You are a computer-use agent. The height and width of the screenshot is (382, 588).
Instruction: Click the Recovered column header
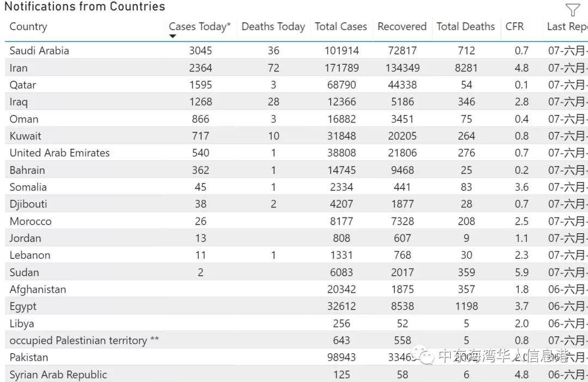click(x=402, y=27)
